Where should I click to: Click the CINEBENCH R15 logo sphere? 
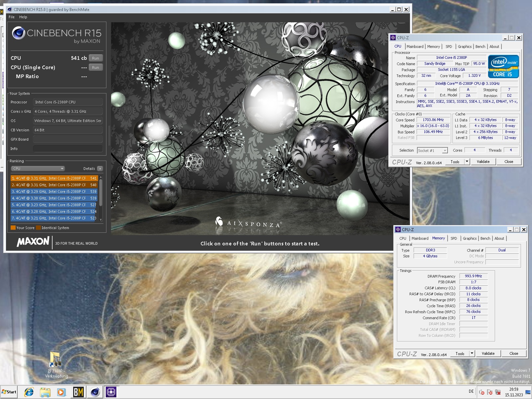[x=19, y=33]
